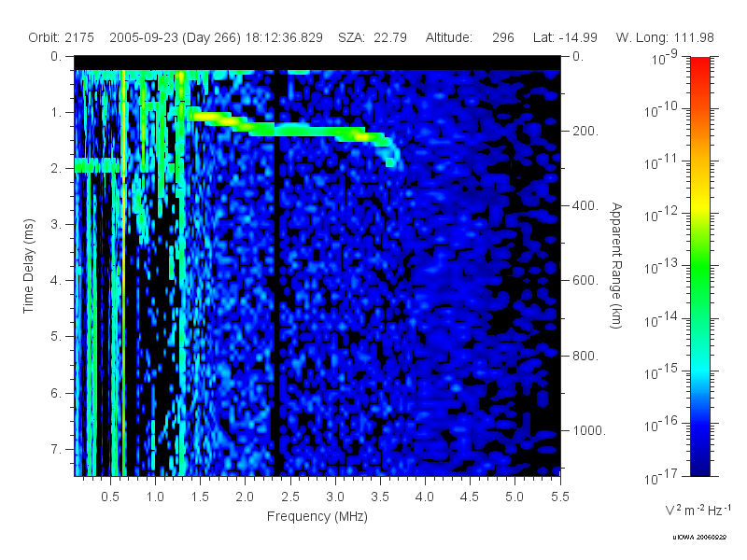The image size is (747, 560).
Task: Click the '7.' time delay tick label
Action: pyautogui.click(x=56, y=450)
